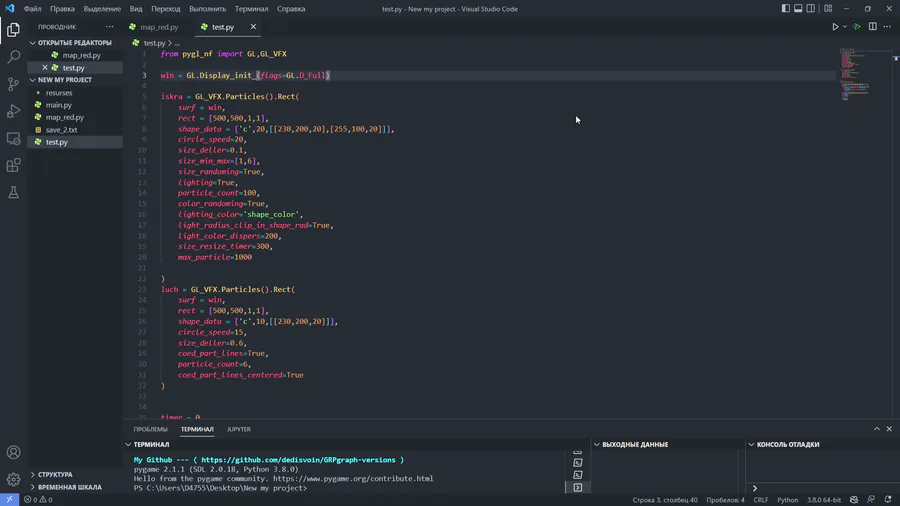900x506 pixels.
Task: Open the Remote Explorer view
Action: point(13,138)
